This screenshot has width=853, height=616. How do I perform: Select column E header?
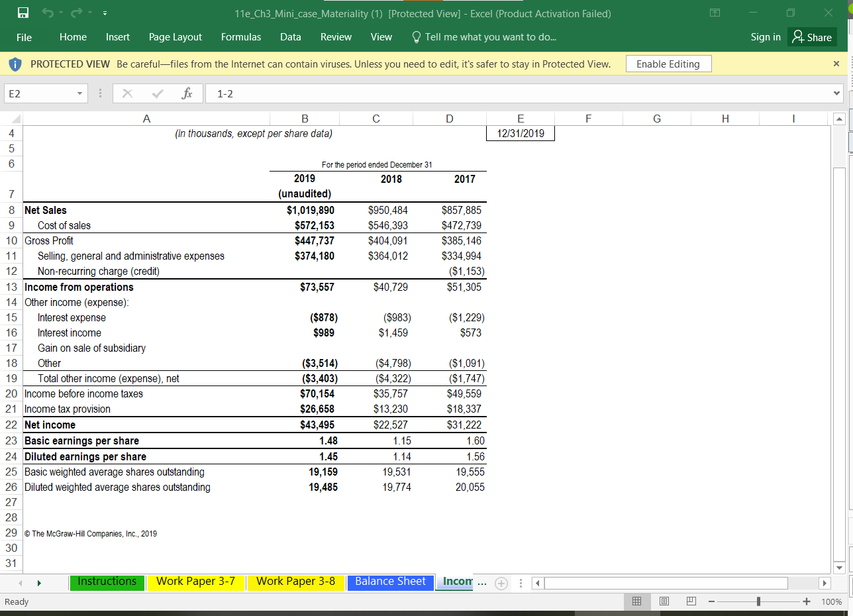[x=521, y=119]
